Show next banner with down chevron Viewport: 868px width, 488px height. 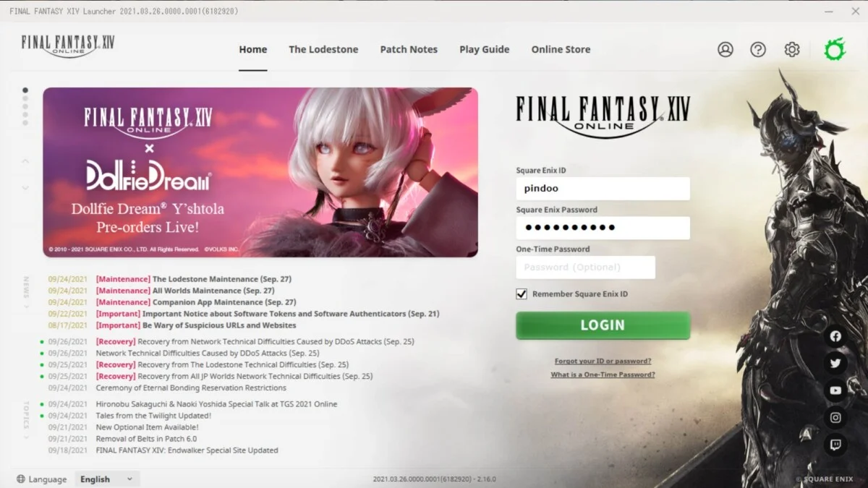click(25, 188)
